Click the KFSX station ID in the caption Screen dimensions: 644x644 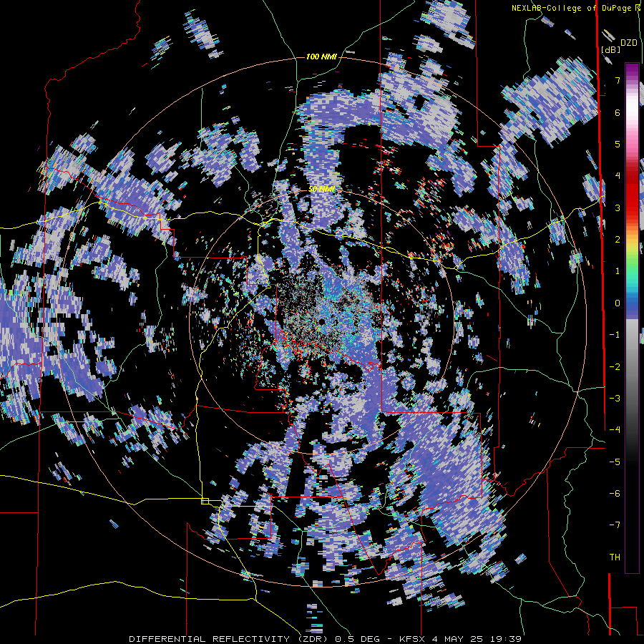coord(414,639)
